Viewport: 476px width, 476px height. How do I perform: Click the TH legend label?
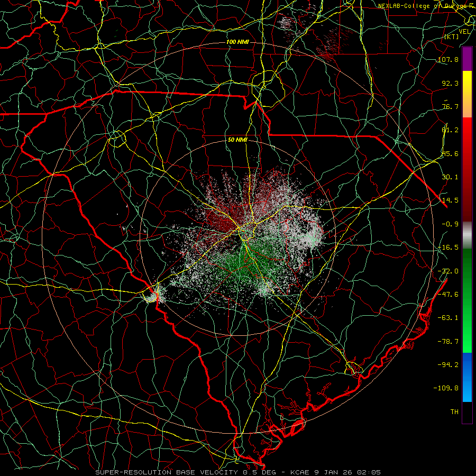coord(454,412)
